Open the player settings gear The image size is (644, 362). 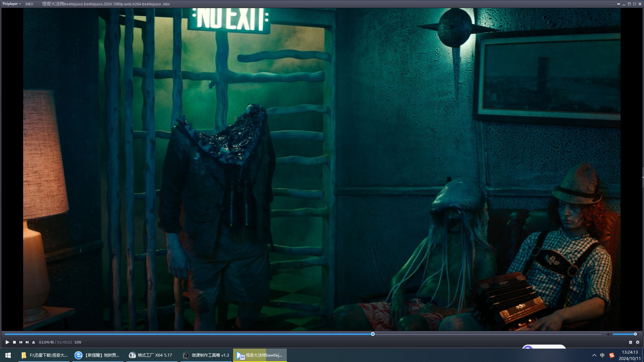(x=638, y=342)
